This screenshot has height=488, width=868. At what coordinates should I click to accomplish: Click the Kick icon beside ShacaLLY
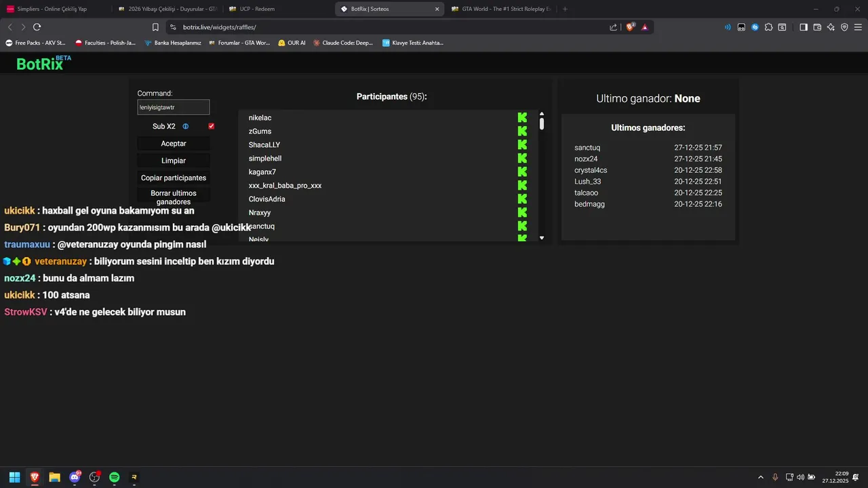coord(522,145)
